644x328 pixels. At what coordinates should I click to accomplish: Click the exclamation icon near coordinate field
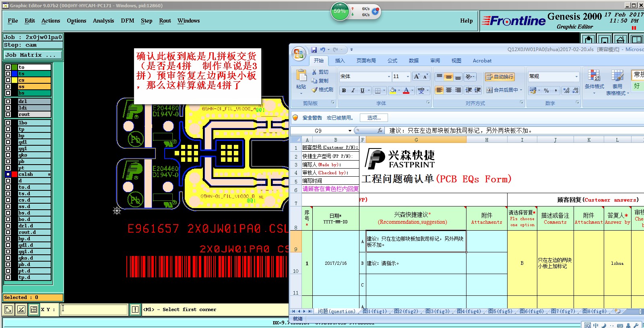(x=135, y=309)
